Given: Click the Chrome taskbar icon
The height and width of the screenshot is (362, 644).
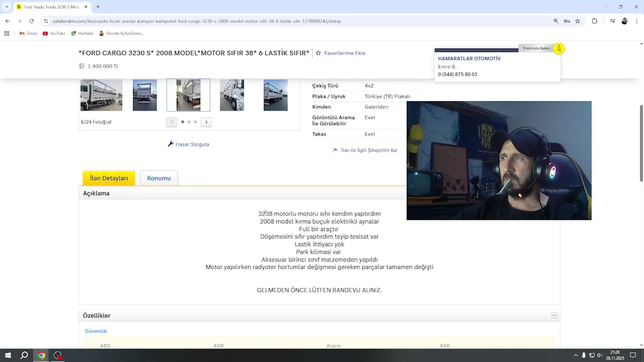Looking at the screenshot, I should click(x=41, y=355).
